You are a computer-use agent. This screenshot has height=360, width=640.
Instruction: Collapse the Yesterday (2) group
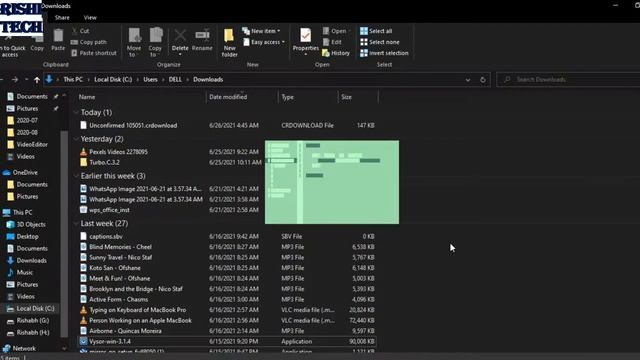76,139
